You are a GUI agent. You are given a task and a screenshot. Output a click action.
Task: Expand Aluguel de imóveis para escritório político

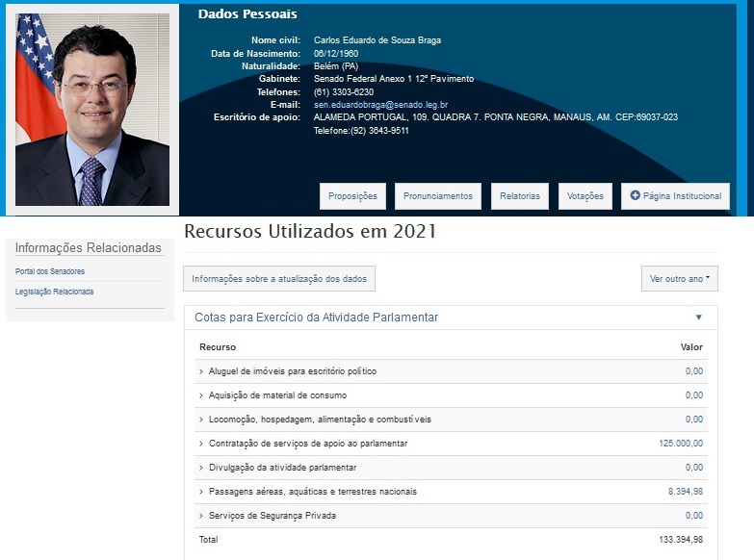point(292,371)
